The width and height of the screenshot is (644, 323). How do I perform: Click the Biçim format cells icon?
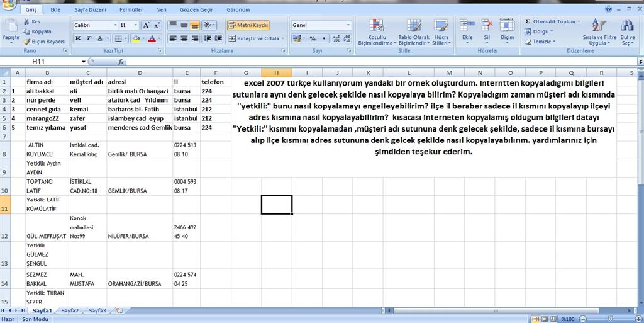pyautogui.click(x=508, y=25)
